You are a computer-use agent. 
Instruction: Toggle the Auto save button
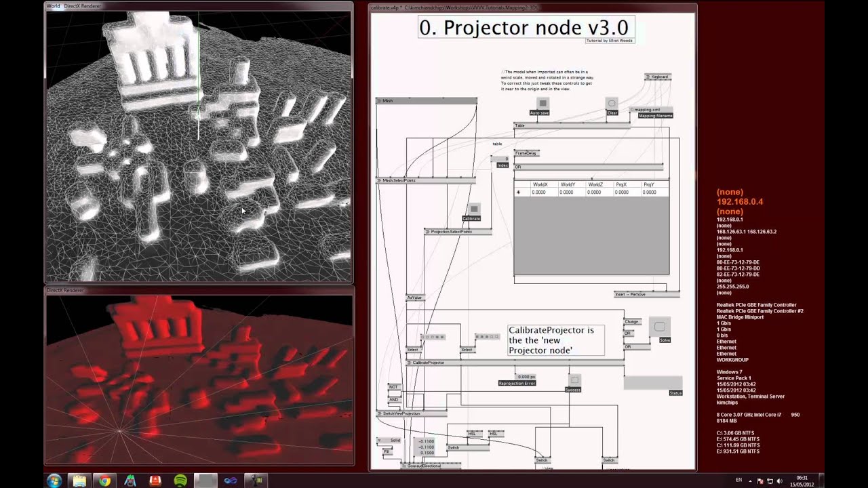pyautogui.click(x=542, y=104)
